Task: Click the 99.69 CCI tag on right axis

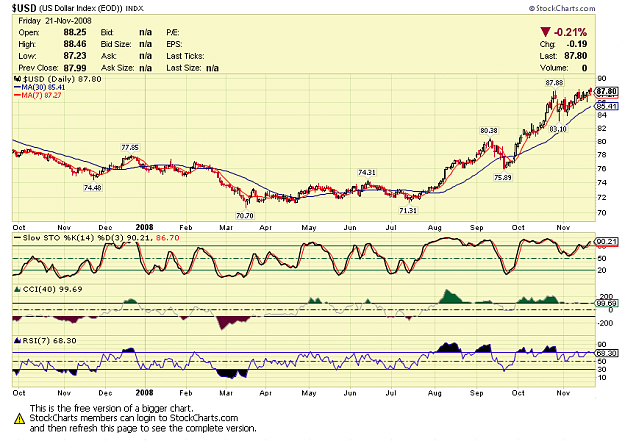Action: 607,303
